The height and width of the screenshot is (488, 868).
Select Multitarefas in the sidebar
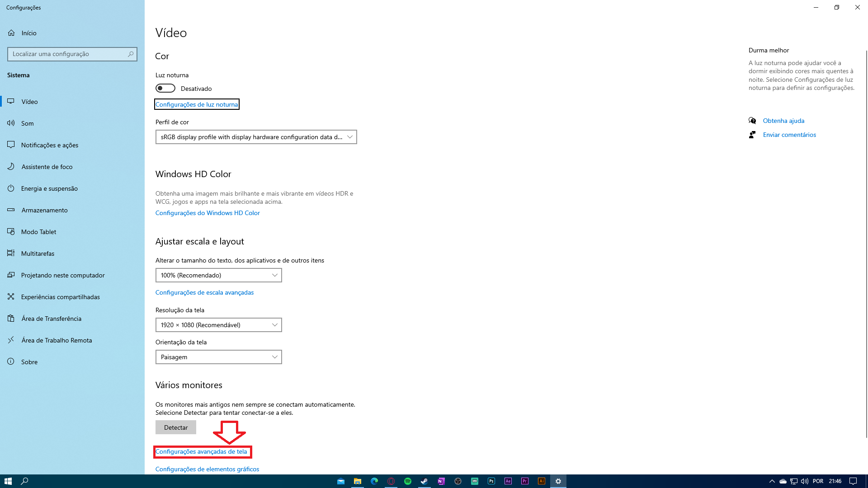pos(38,253)
